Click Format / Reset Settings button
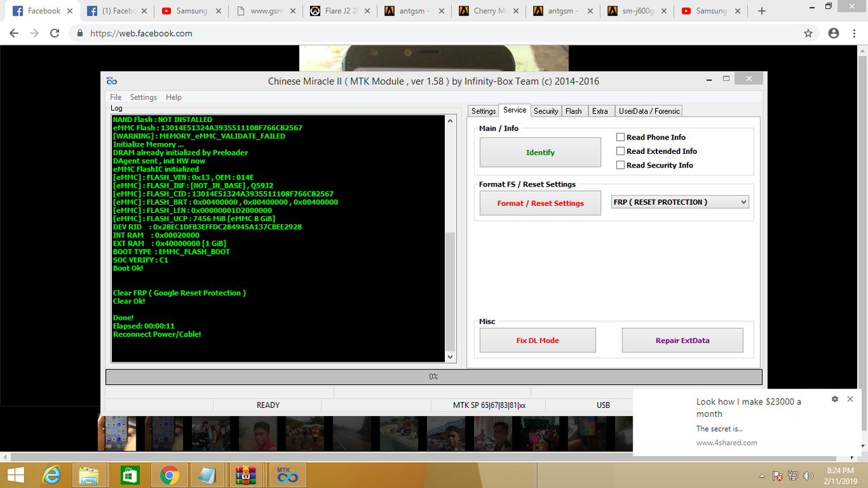The width and height of the screenshot is (868, 488). tap(540, 203)
